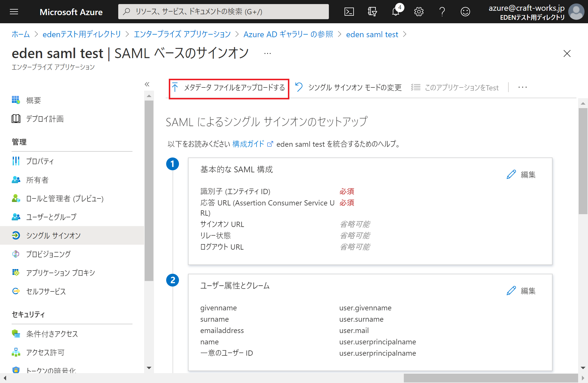The height and width of the screenshot is (383, 588).
Task: Collapse the left navigation pane
Action: click(x=147, y=84)
